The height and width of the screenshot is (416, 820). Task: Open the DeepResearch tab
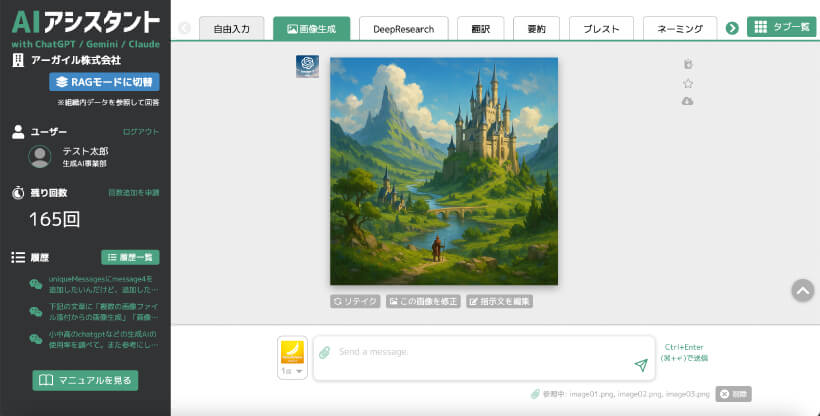click(x=404, y=29)
